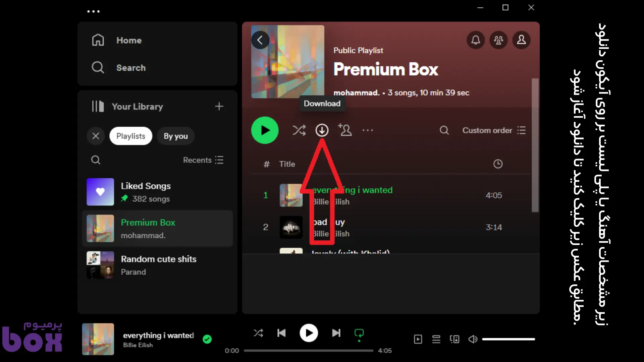Adjust the volume slider
This screenshot has width=644, height=362.
[508, 339]
